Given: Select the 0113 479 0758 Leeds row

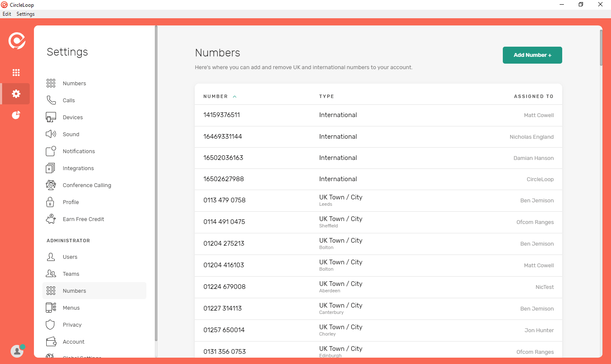Looking at the screenshot, I should tap(378, 200).
